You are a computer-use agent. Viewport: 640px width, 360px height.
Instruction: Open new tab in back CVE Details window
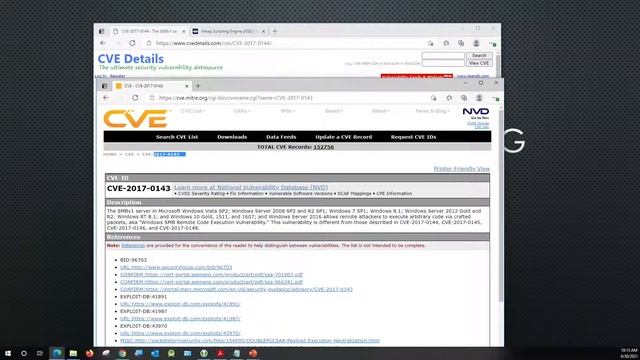275,31
